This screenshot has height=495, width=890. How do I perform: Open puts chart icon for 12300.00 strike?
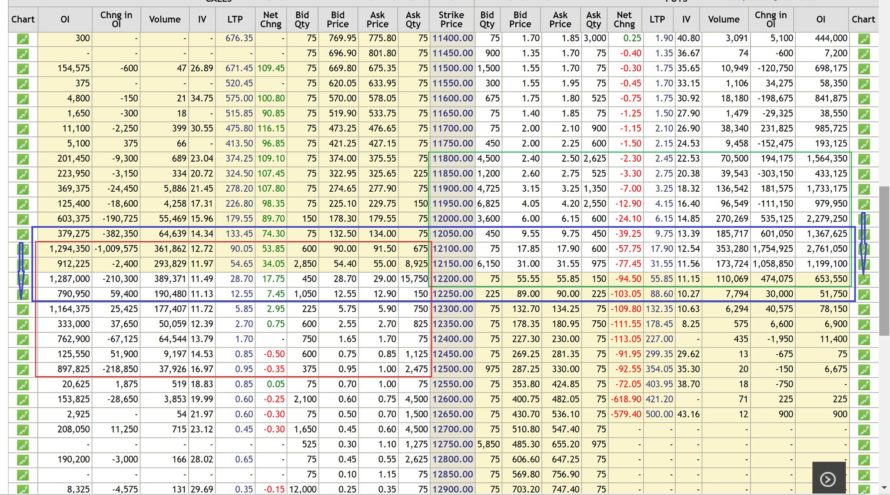tap(863, 309)
